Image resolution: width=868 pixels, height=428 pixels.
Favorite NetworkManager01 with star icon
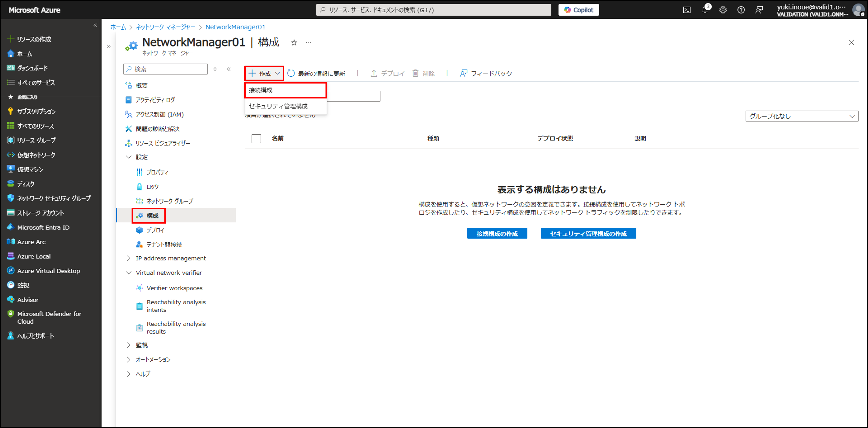294,43
